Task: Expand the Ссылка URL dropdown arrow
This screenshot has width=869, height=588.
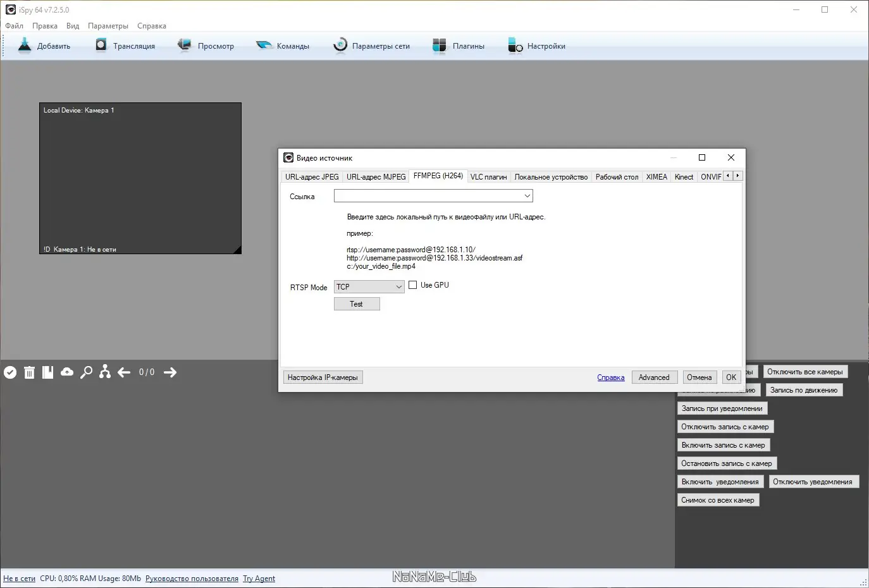Action: [x=527, y=196]
